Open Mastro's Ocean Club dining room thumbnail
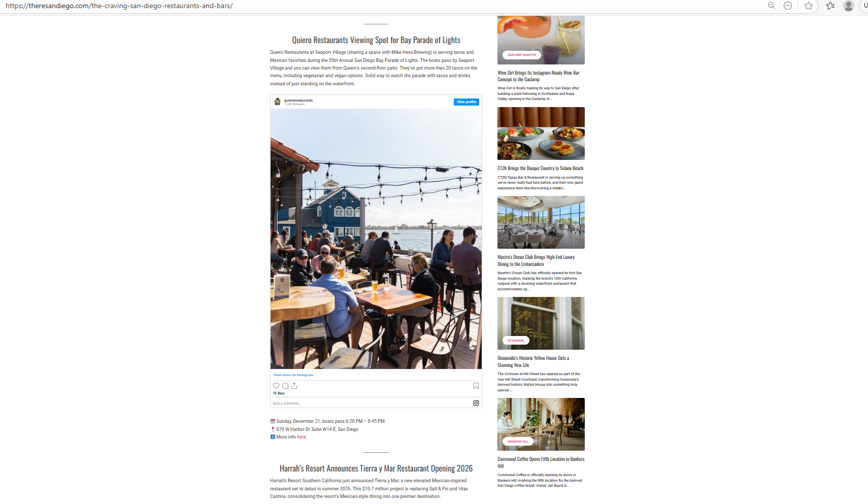 (x=541, y=222)
